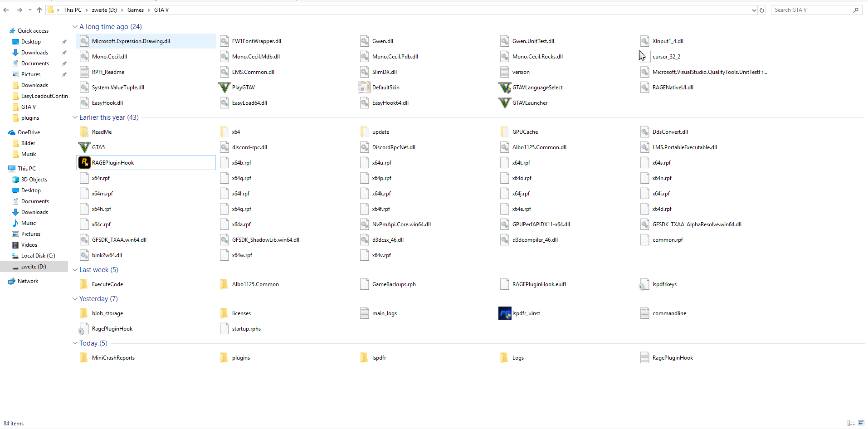Image resolution: width=868 pixels, height=429 pixels.
Task: Open the recent locations dropdown arrow
Action: click(30, 10)
